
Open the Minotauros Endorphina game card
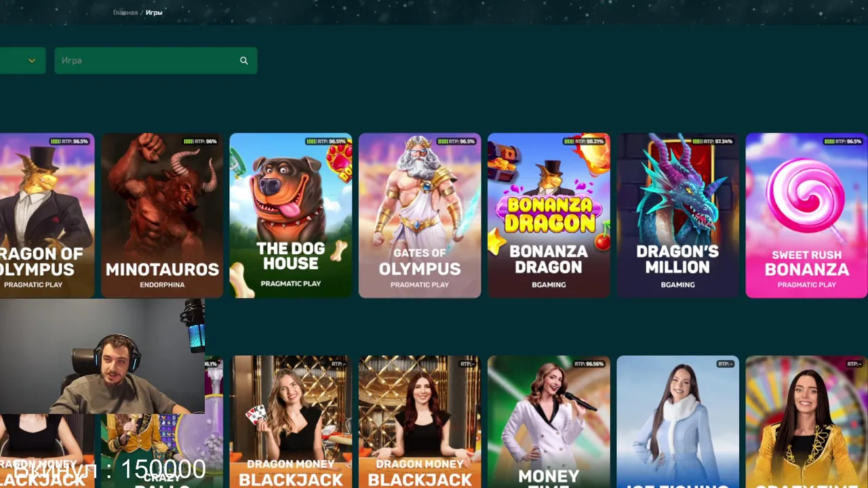tap(162, 216)
